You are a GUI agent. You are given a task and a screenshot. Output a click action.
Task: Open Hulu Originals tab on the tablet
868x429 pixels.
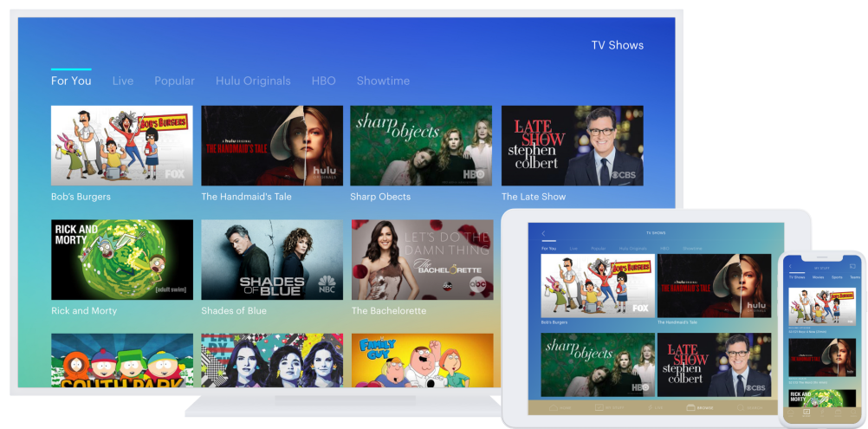632,249
